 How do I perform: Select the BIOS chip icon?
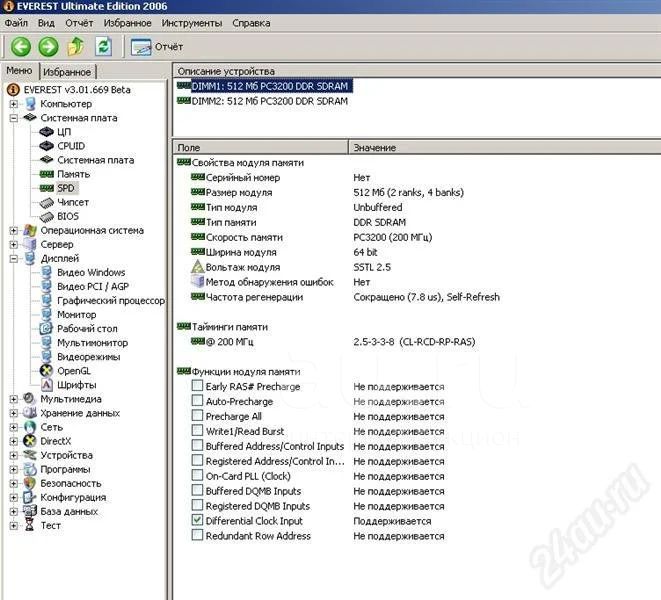tap(46, 216)
